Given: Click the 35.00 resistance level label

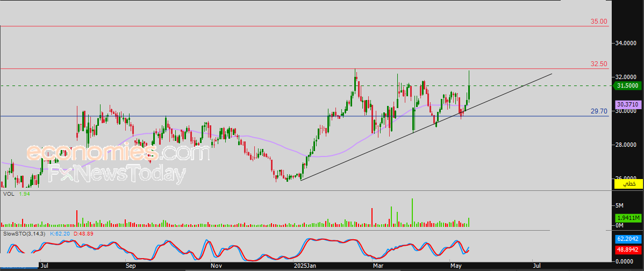Looking at the screenshot, I should tap(599, 22).
